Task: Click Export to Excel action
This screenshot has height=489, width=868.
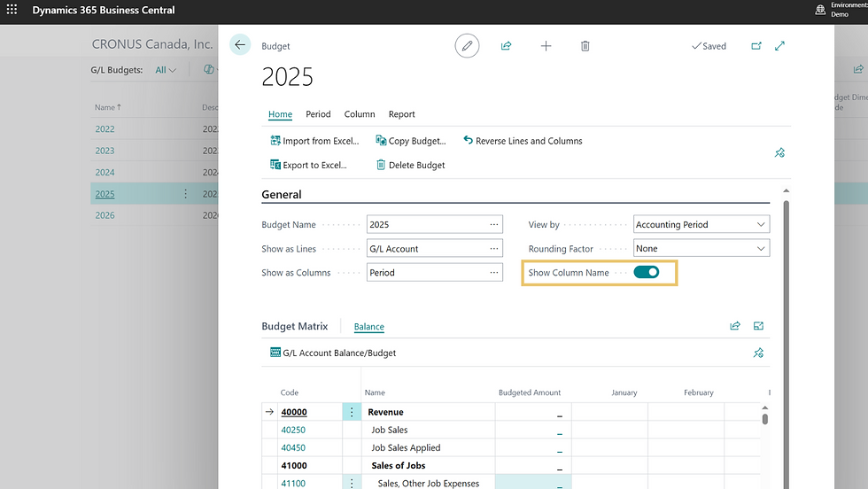Action: (308, 165)
